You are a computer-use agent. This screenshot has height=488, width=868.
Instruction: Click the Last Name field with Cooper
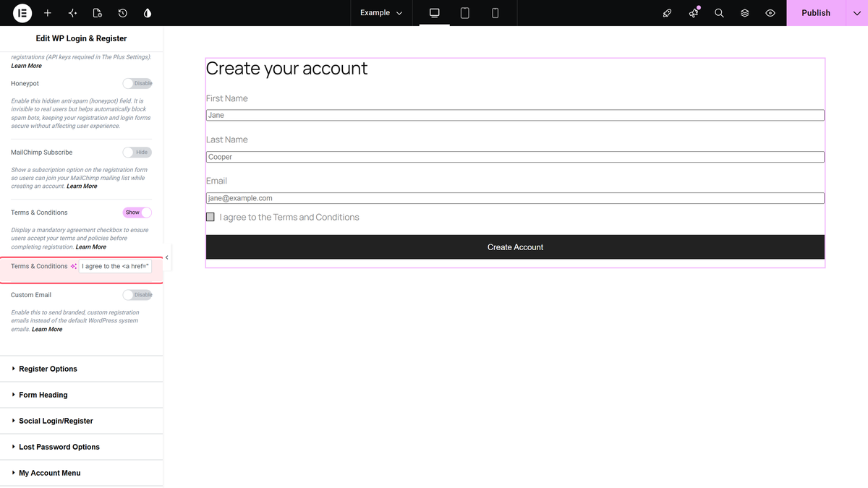(x=515, y=157)
